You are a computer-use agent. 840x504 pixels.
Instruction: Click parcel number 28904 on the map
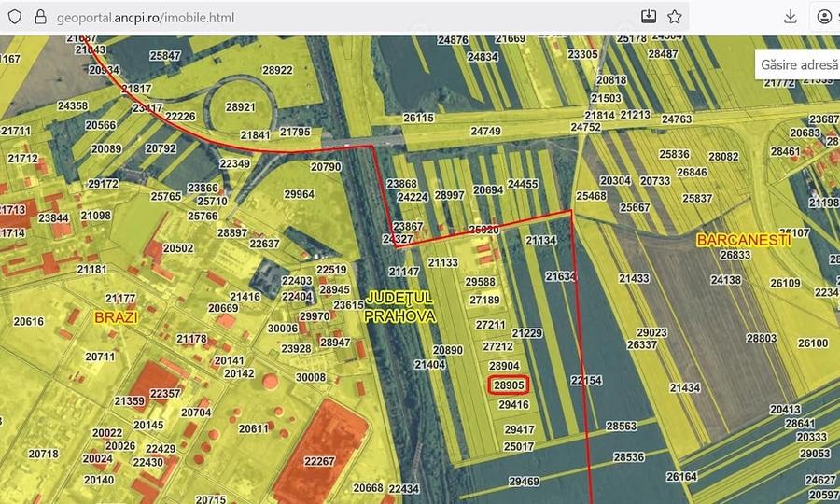tap(504, 366)
